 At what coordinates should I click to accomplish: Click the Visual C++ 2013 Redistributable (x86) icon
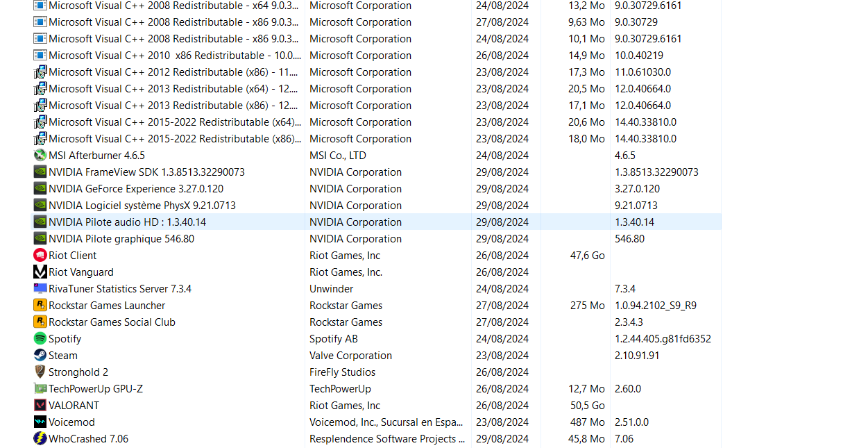pos(40,106)
